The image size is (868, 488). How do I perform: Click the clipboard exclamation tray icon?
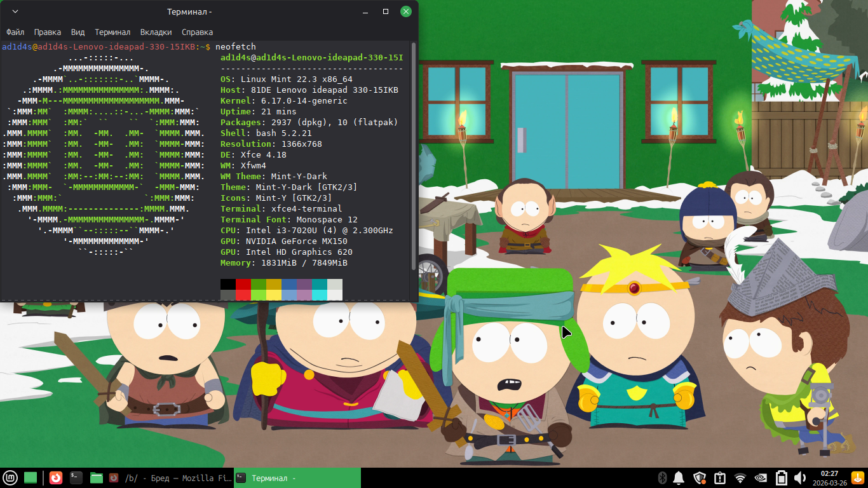(720, 478)
